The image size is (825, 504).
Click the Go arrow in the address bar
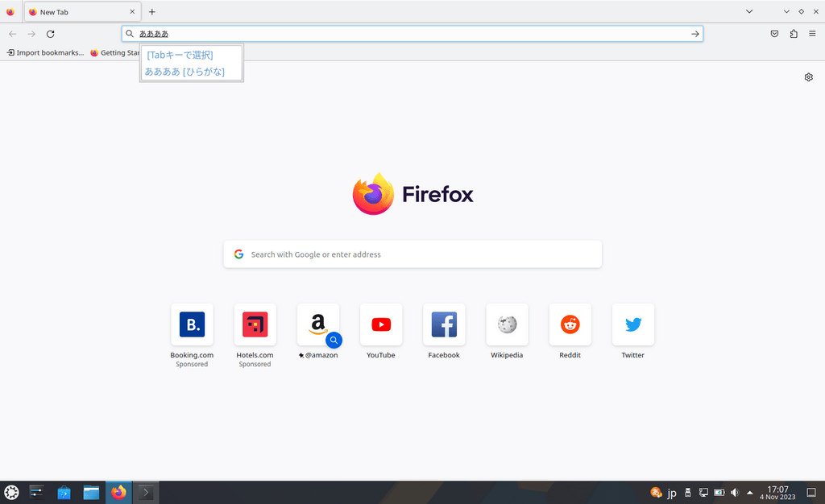[x=695, y=34]
